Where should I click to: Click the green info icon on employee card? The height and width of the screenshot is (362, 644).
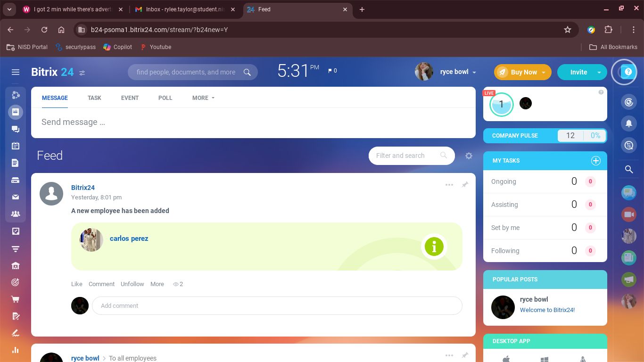(x=434, y=247)
